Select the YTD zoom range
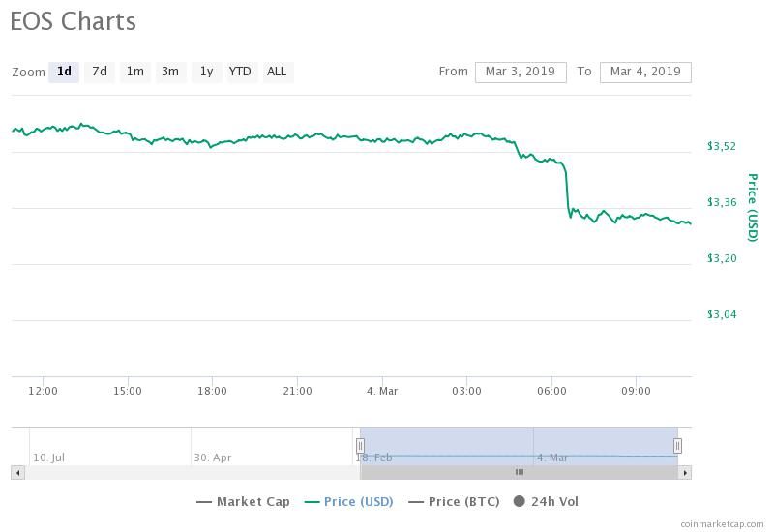Viewport: 774px width, 532px height. click(240, 72)
